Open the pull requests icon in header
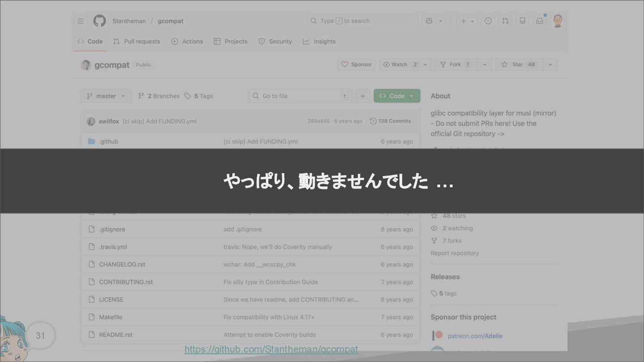 coord(505,21)
